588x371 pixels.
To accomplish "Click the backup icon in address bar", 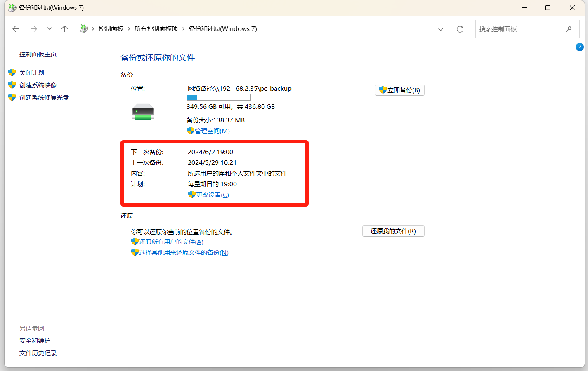I will click(84, 29).
